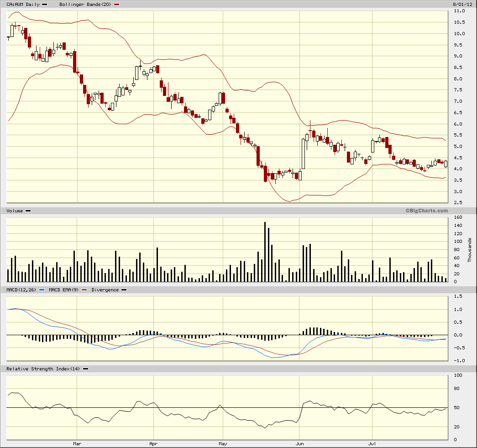Viewport: 477px width, 448px height.
Task: Click the black swatch beside Divergence
Action: click(x=124, y=290)
